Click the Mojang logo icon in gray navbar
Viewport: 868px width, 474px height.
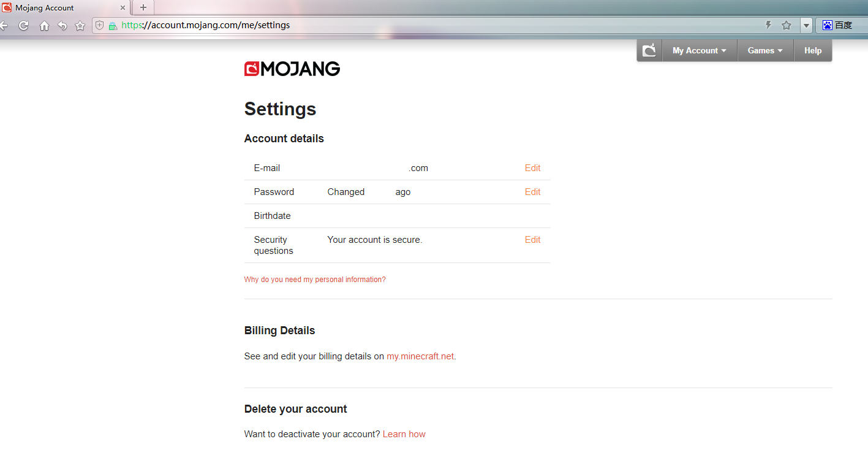(x=649, y=50)
